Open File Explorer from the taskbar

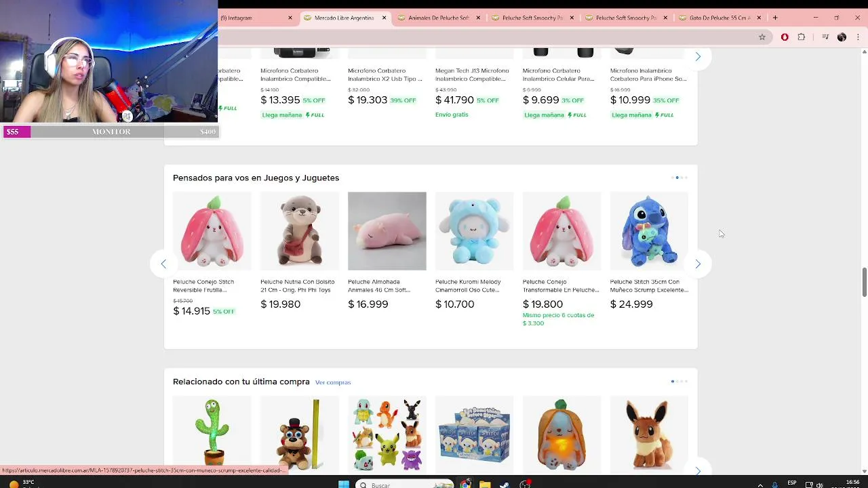(485, 484)
